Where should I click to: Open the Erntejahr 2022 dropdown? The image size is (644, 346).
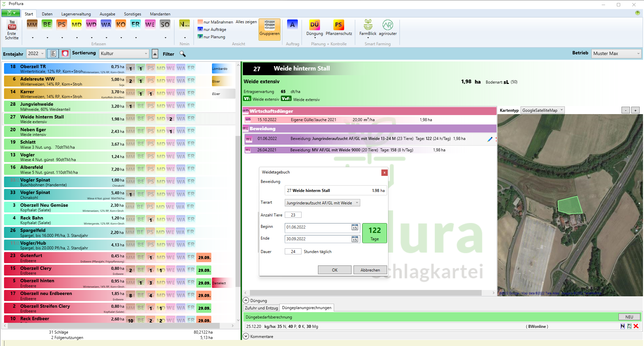36,54
